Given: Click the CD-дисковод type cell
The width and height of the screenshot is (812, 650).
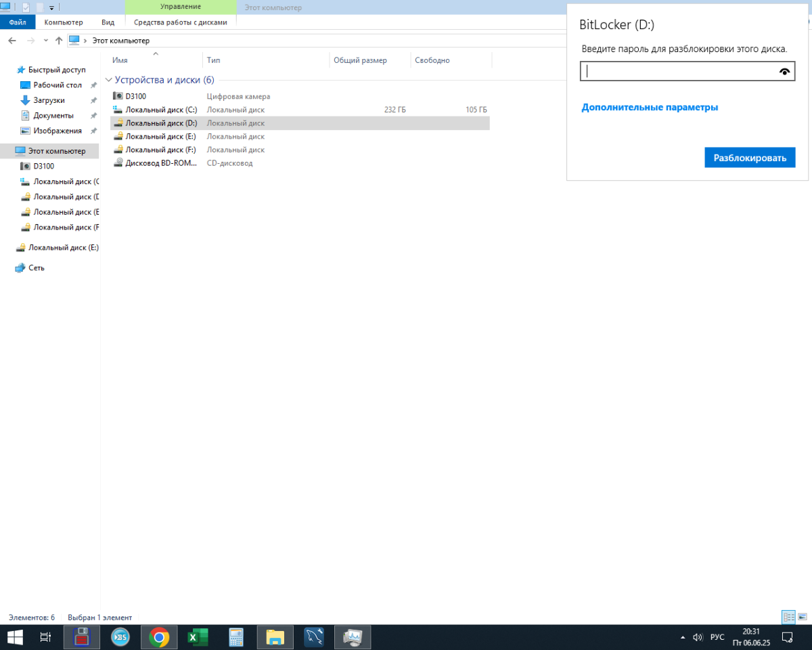Looking at the screenshot, I should [229, 163].
